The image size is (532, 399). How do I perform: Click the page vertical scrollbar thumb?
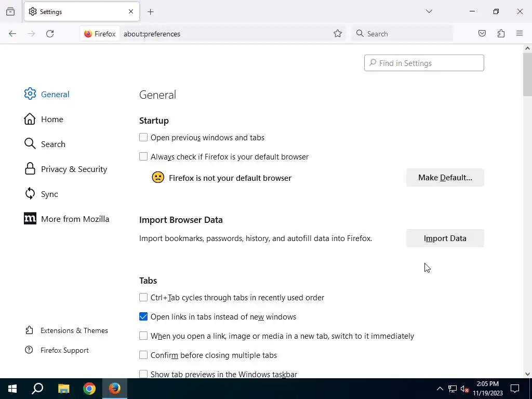click(x=527, y=75)
